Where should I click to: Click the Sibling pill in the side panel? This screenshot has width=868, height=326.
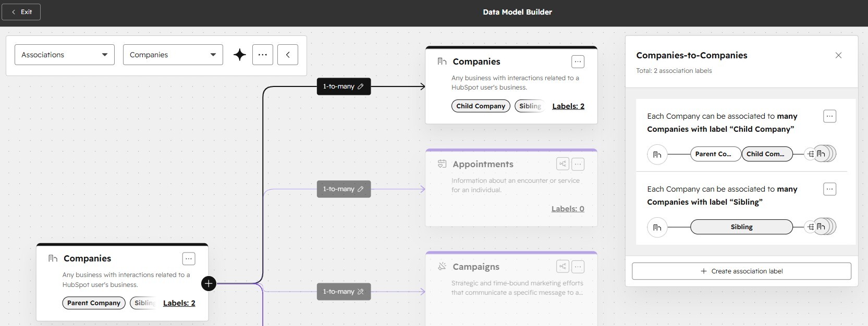pyautogui.click(x=741, y=227)
